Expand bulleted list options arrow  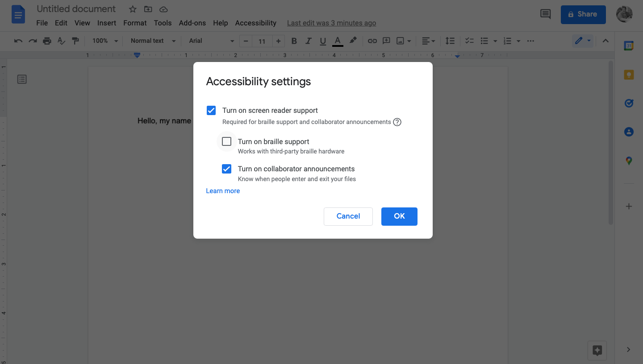[495, 41]
